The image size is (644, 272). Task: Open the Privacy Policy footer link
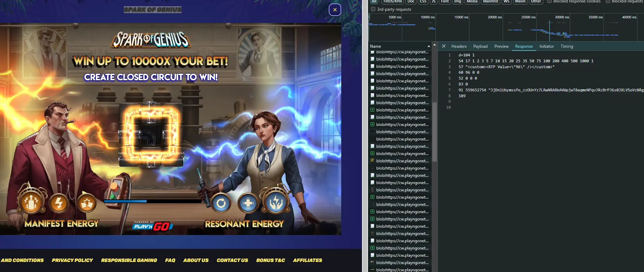(x=72, y=260)
